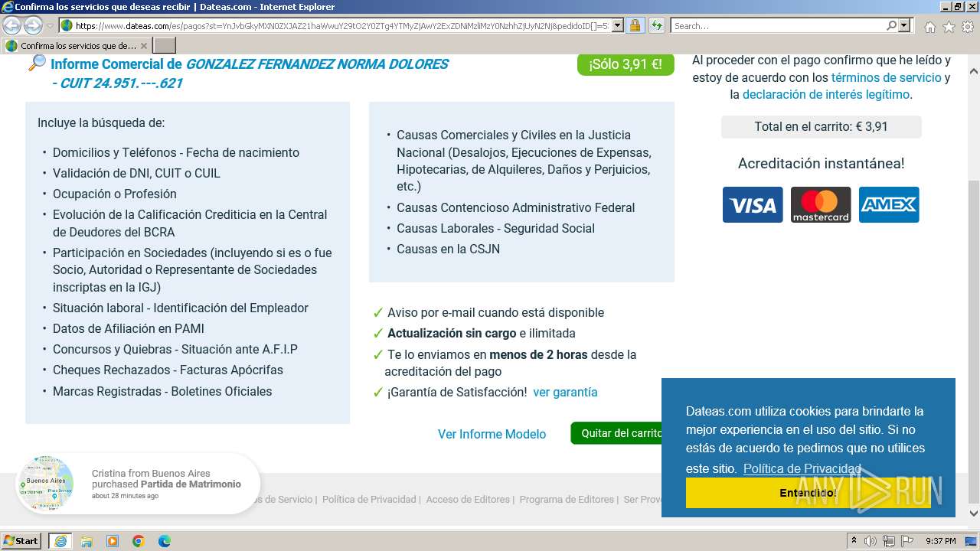
Task: Click the 'Quitar del carrito' button
Action: (616, 433)
